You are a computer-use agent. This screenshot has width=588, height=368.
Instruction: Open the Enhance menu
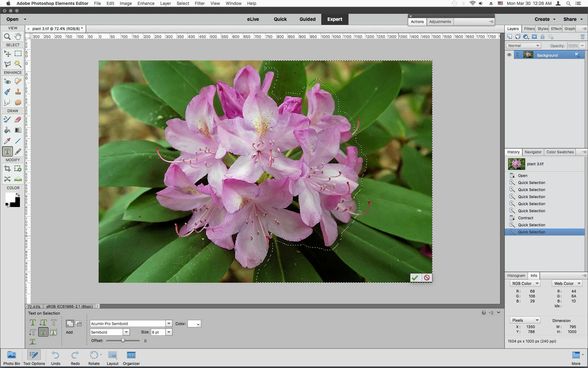pos(146,3)
